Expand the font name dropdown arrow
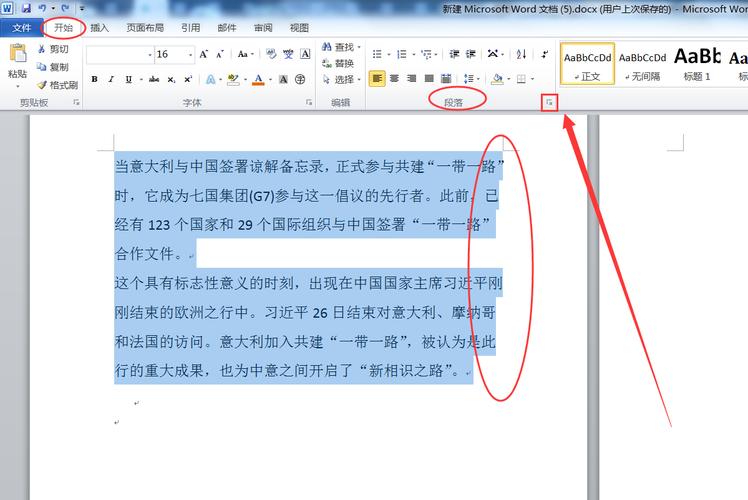 pos(150,54)
